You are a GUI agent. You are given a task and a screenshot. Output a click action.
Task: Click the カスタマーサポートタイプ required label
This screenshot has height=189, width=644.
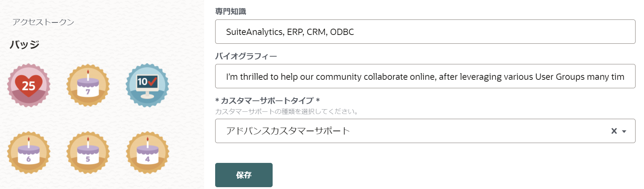[x=267, y=100]
